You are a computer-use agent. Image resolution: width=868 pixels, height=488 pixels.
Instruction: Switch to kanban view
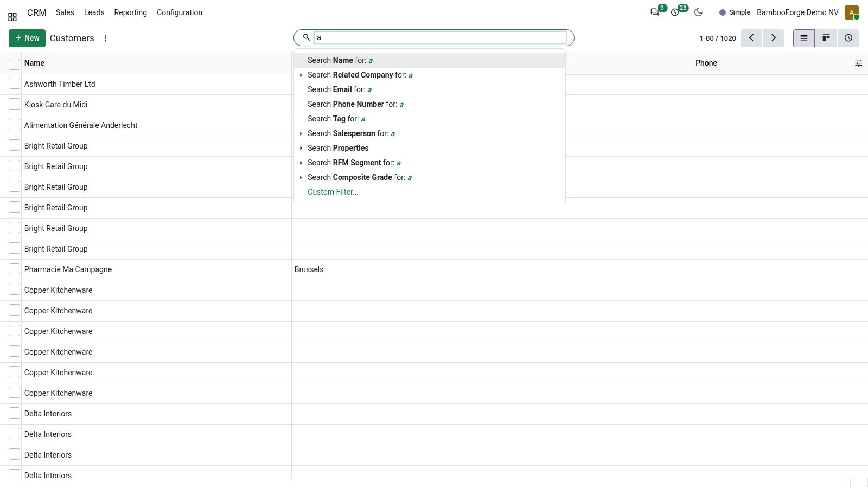(826, 38)
